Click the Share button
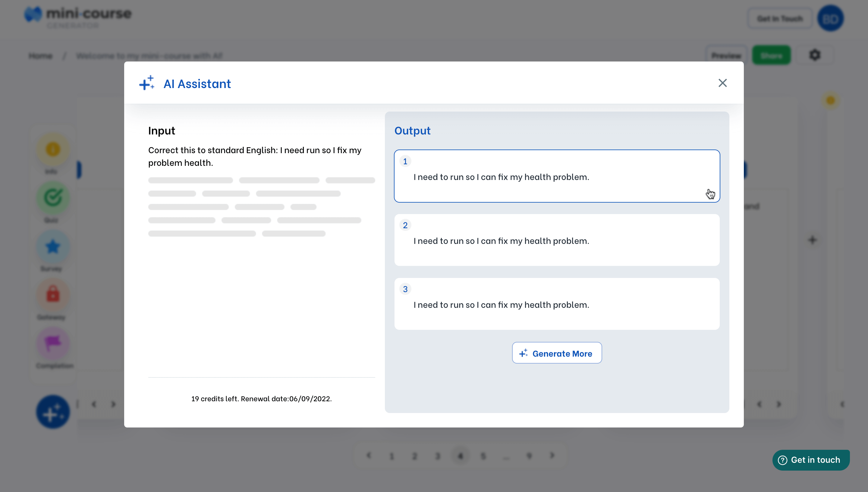868x492 pixels. click(772, 55)
